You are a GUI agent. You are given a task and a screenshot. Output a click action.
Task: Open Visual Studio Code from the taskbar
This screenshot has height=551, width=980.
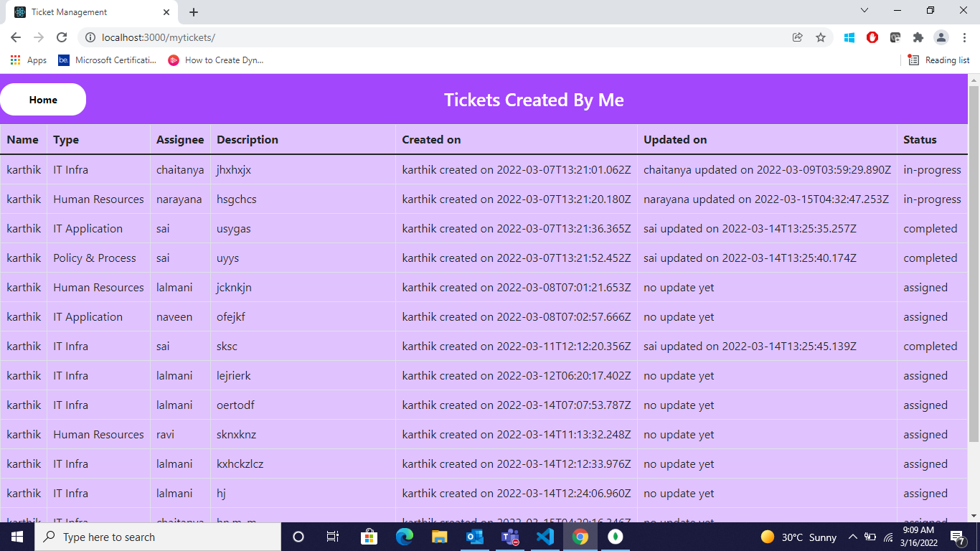(x=545, y=537)
